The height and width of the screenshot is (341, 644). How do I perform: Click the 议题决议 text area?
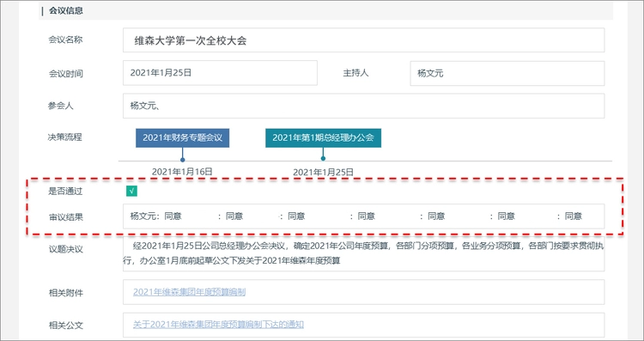click(x=363, y=253)
